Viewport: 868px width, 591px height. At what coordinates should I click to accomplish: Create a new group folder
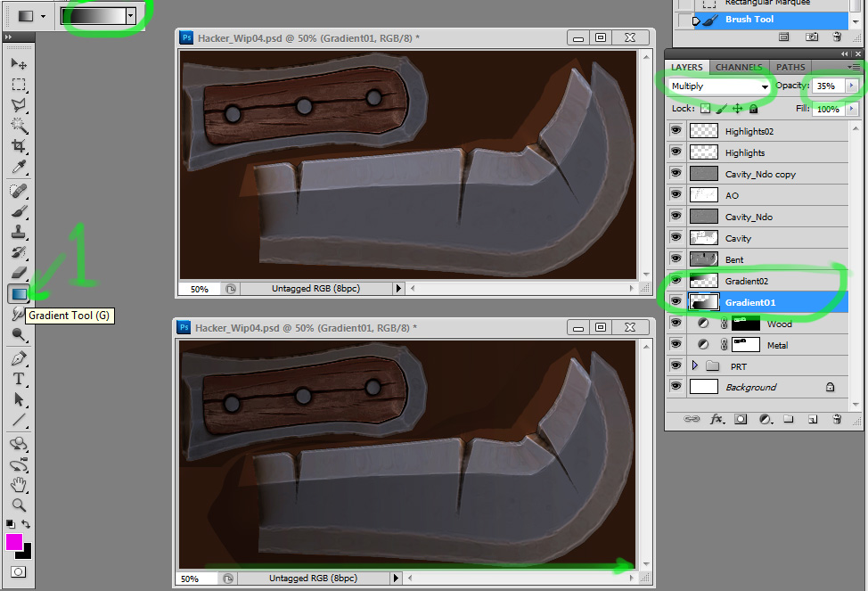789,419
